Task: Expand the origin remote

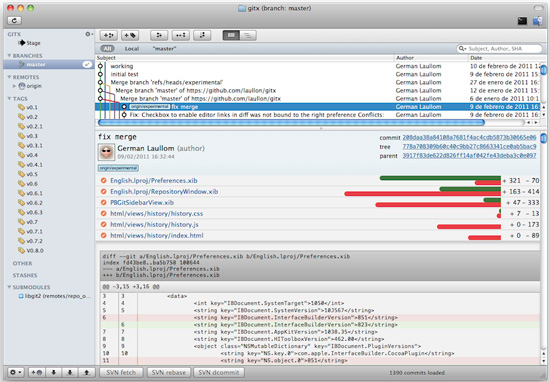Action: (x=14, y=86)
